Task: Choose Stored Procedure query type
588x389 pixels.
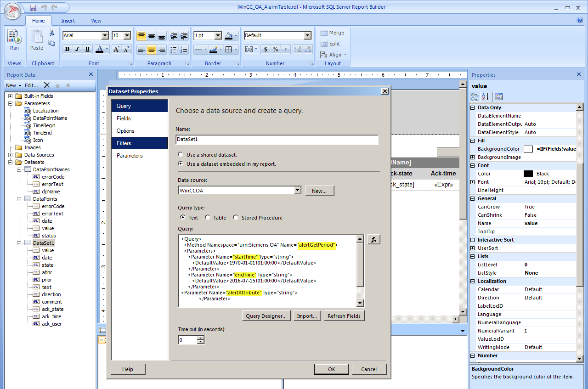Action: 236,217
